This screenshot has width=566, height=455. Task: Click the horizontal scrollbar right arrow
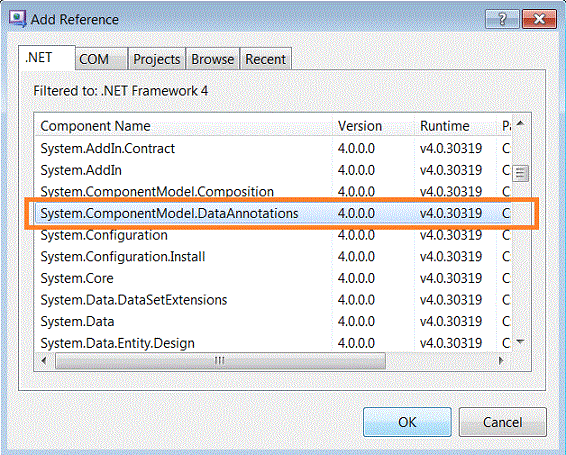coord(501,360)
